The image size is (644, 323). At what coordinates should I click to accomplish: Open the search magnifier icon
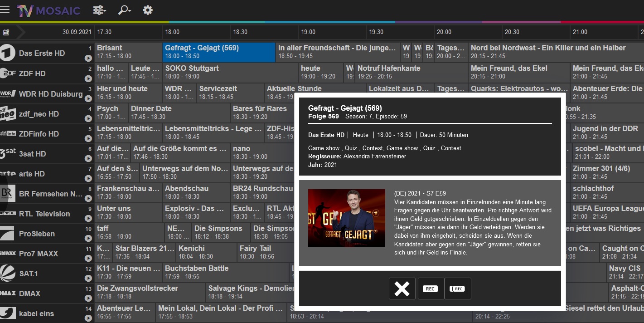pos(124,10)
